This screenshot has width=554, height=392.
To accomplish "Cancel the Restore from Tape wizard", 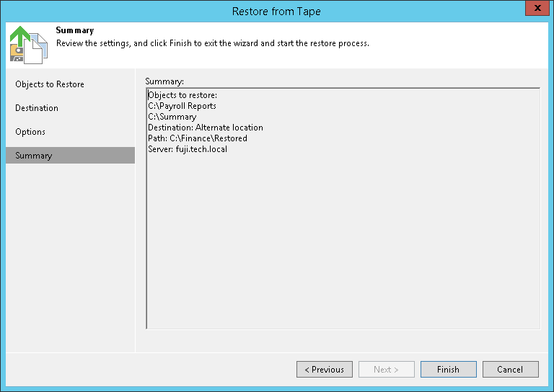I will [511, 369].
